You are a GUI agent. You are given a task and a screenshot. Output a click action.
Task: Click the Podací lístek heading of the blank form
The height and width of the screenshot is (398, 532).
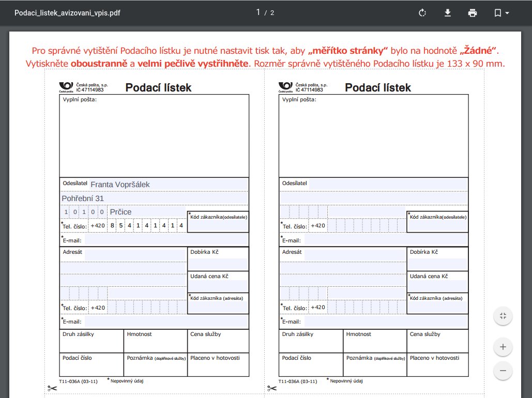(378, 87)
